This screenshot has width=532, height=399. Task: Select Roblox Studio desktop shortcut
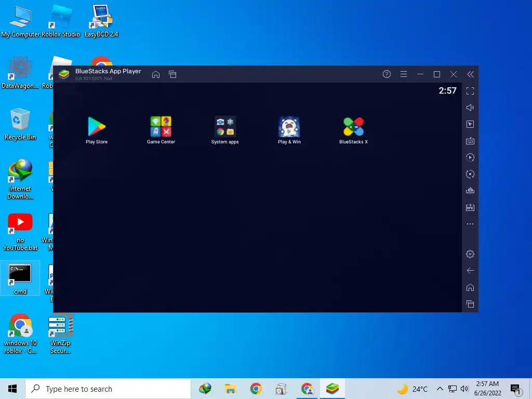(60, 21)
